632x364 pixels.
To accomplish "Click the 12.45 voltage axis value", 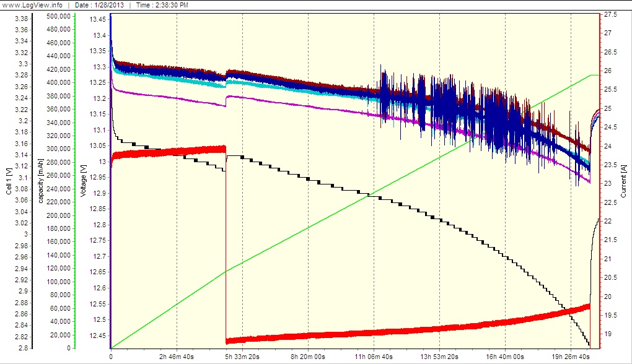I will coord(98,336).
